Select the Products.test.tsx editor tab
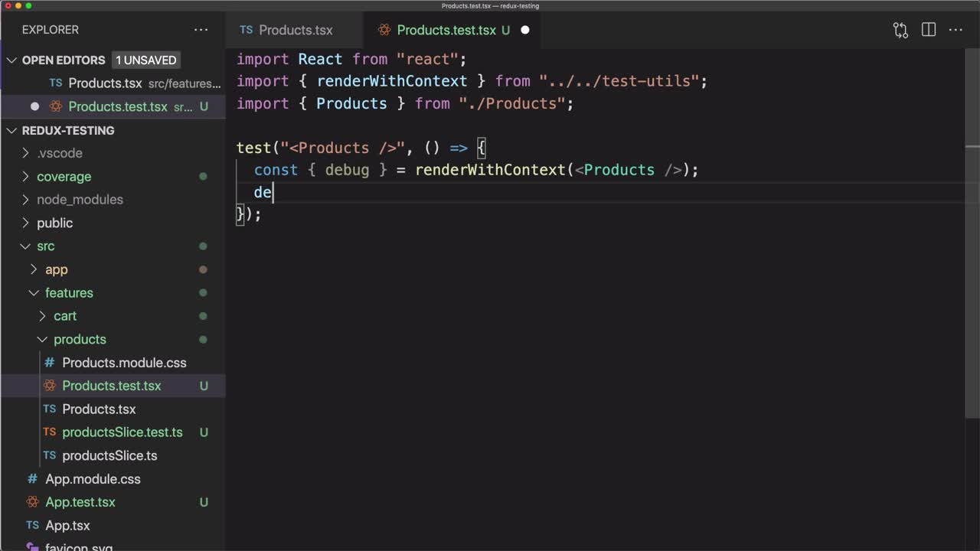Screen dimensions: 980x551 [446, 30]
